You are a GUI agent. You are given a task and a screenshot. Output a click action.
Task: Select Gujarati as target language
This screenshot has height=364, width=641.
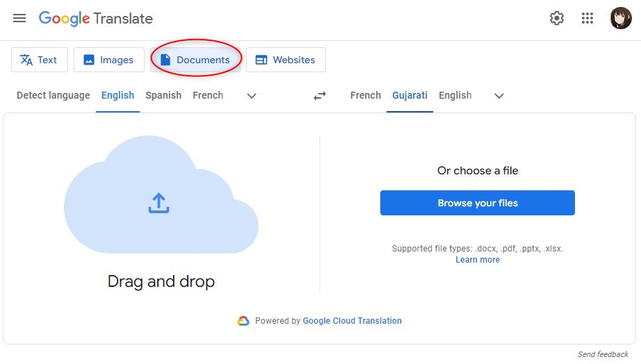409,95
